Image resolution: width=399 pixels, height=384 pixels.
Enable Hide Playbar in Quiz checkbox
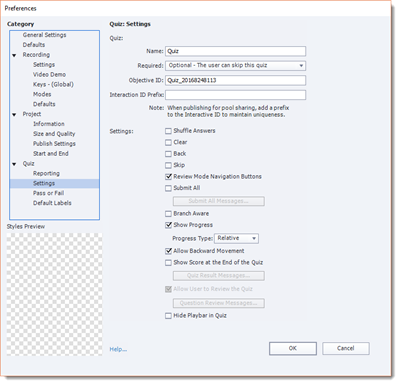coord(168,316)
